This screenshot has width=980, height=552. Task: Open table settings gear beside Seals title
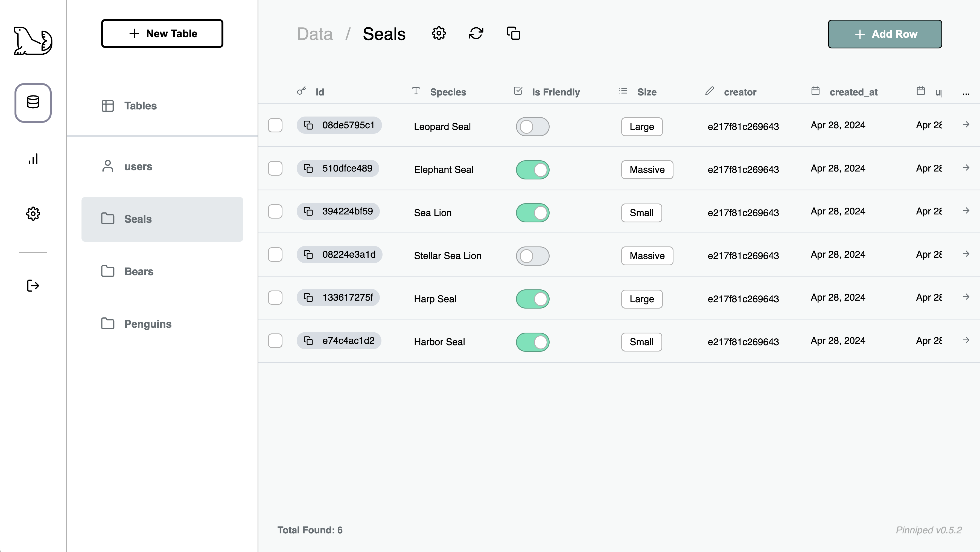pyautogui.click(x=439, y=33)
